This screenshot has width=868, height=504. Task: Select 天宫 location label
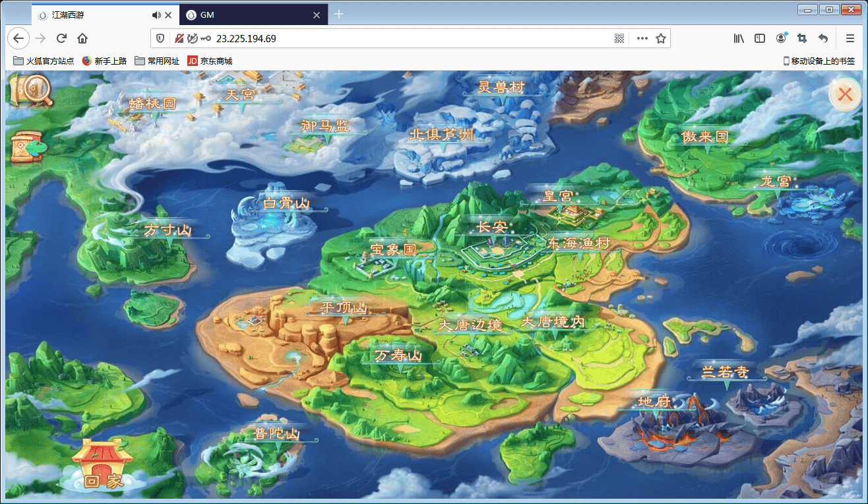[240, 94]
